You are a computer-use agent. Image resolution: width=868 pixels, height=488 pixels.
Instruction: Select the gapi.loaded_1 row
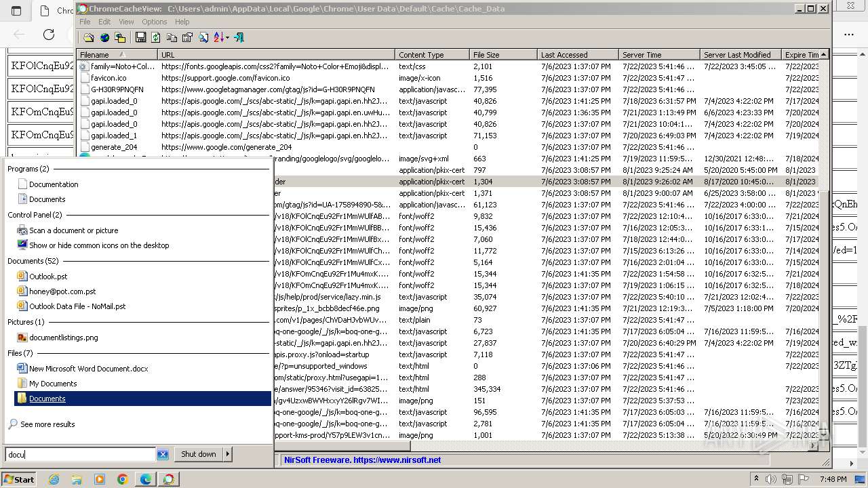point(448,136)
